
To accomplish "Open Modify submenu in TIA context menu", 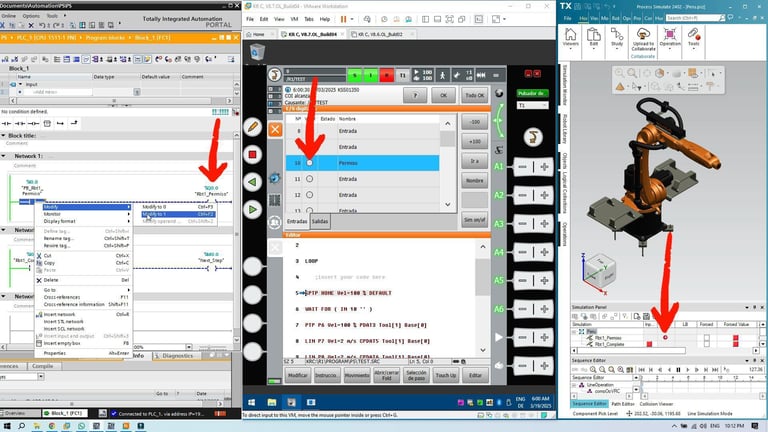I will coord(87,207).
